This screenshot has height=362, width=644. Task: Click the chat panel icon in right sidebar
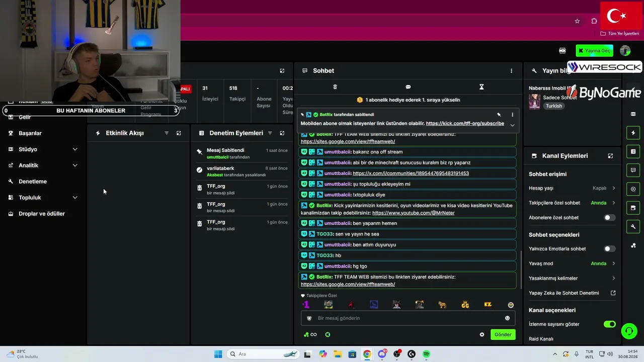633,170
